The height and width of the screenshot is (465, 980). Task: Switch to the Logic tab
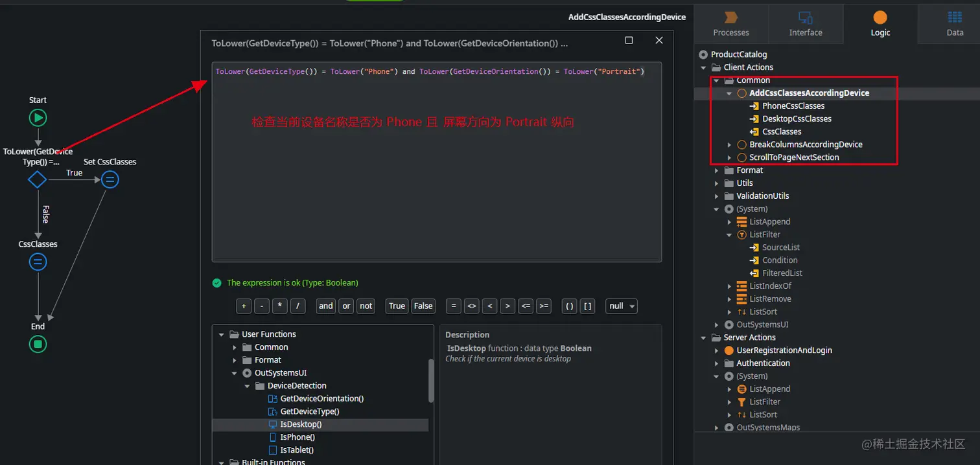[x=880, y=23]
